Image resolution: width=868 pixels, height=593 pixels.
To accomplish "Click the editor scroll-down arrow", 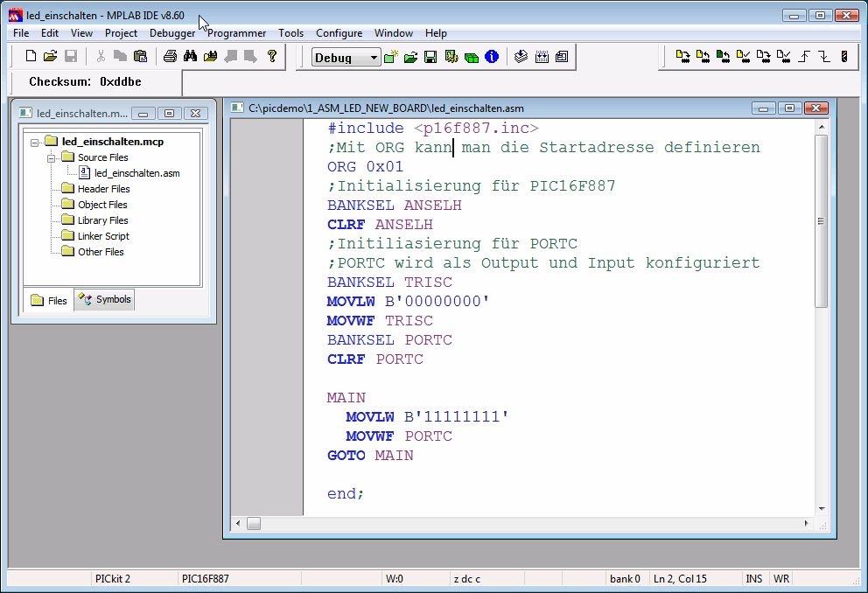I will (x=822, y=509).
